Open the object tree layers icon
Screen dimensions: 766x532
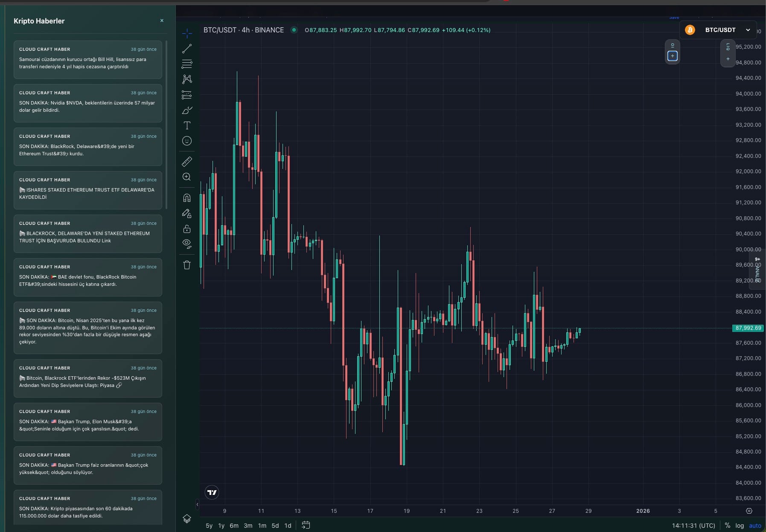[187, 519]
